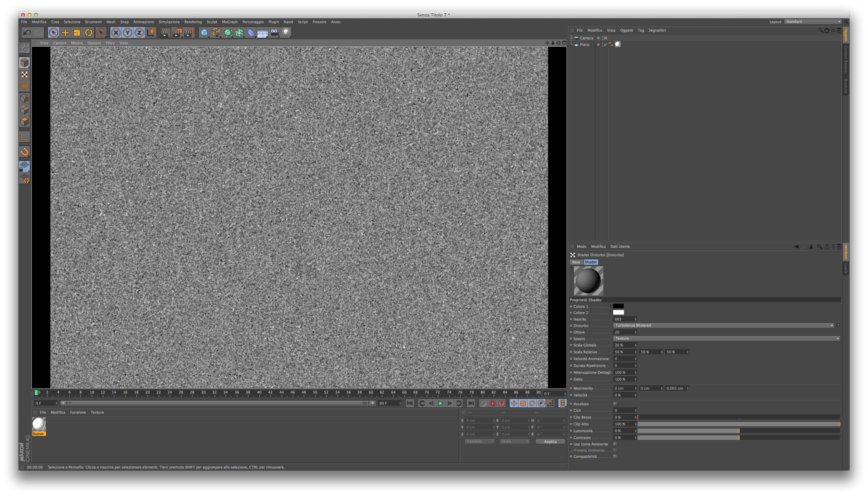
Task: Add a light object with bulb icon
Action: [x=286, y=33]
